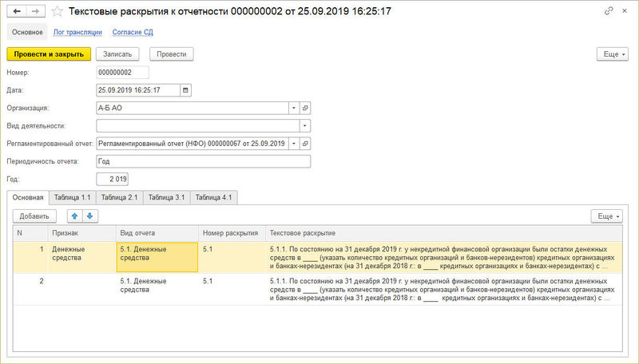Click the Записать button

(x=117, y=54)
